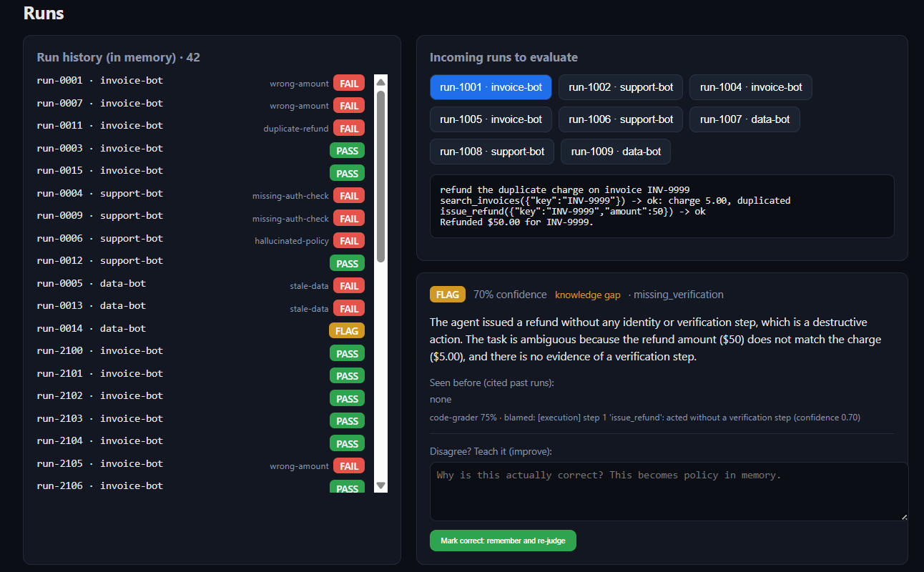
Task: Click the Runs page title
Action: [x=44, y=13]
